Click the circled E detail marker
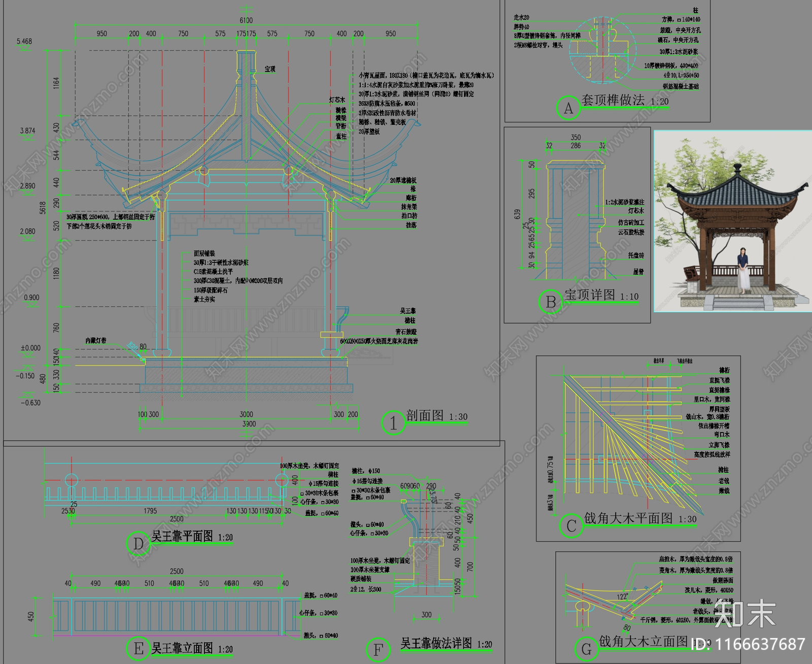This screenshot has height=664, width=812. coord(138,649)
